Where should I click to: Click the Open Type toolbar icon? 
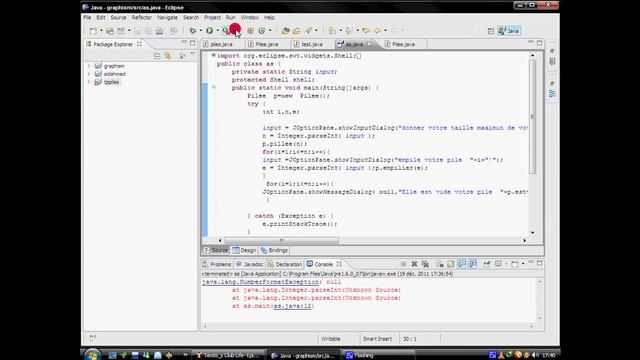click(286, 31)
